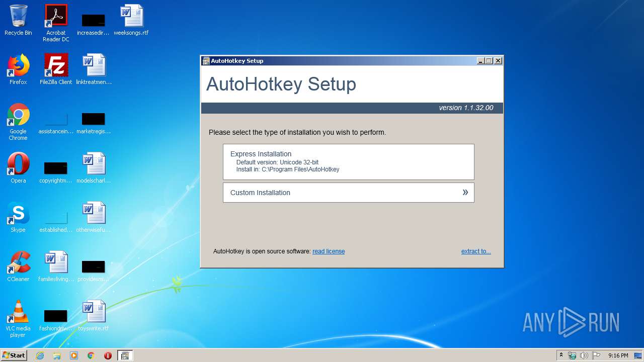The width and height of the screenshot is (644, 362).
Task: Open the Recycle Bin desktop icon
Action: pos(18,20)
